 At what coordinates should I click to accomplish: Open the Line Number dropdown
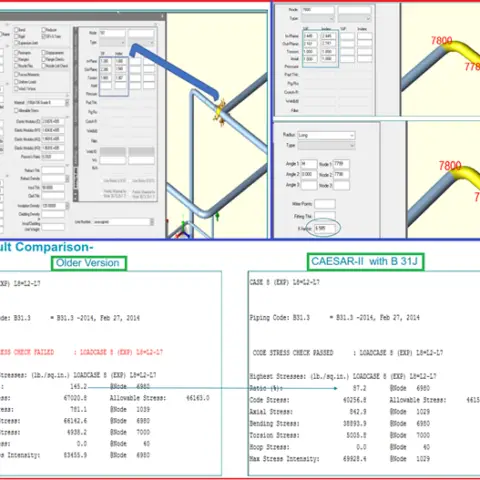click(x=152, y=222)
